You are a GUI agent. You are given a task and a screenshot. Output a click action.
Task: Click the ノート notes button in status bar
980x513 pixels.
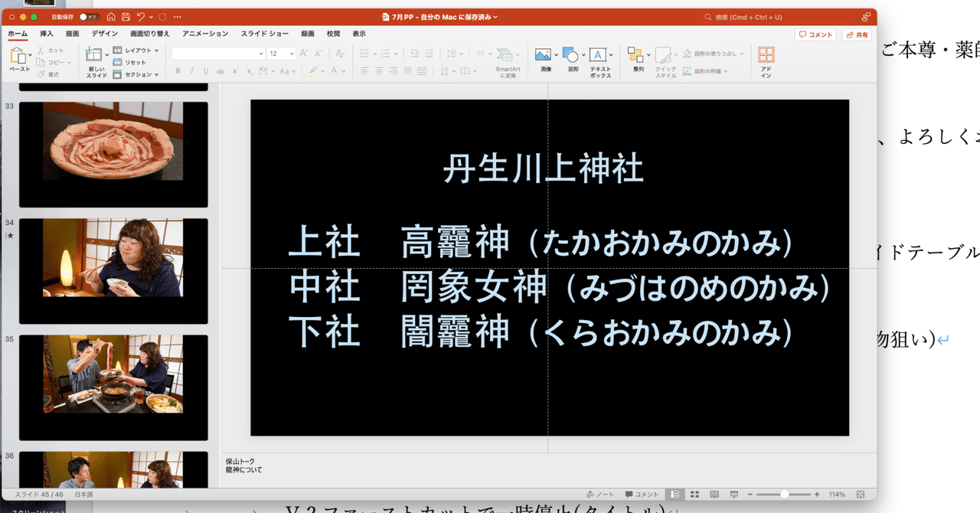[x=600, y=495]
